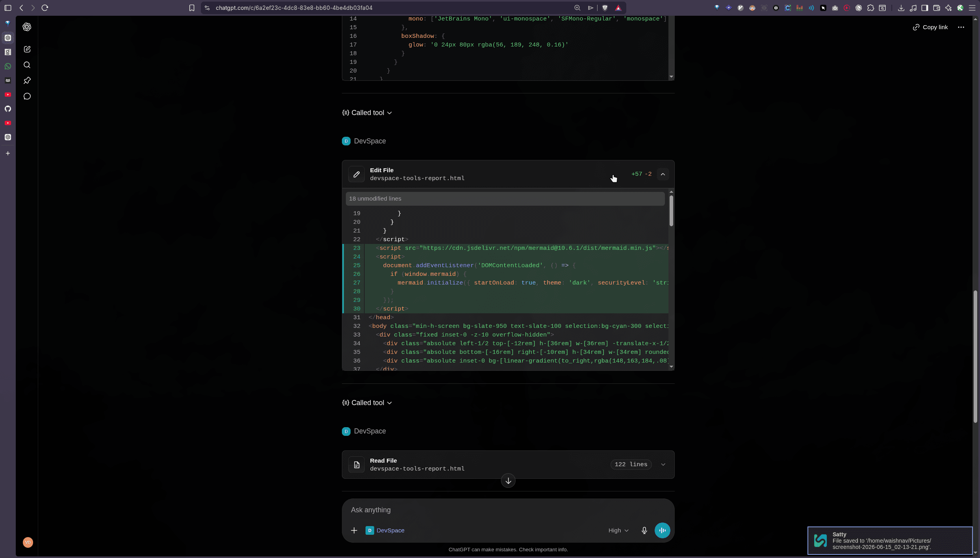This screenshot has width=980, height=558.
Task: Open the WhatsApp tab in browser sidebar
Action: click(x=8, y=66)
